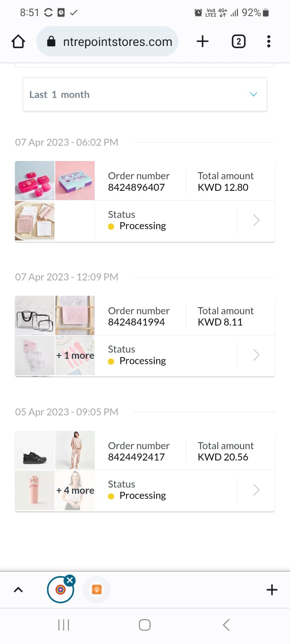This screenshot has height=644, width=290.
Task: Tap the '+ 4 more' items thumbnail
Action: (75, 490)
